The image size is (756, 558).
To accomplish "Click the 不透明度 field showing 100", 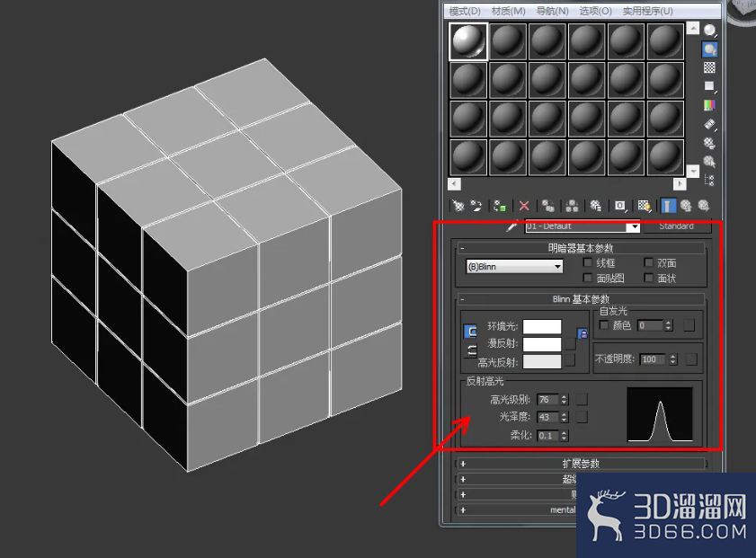I will [x=653, y=359].
